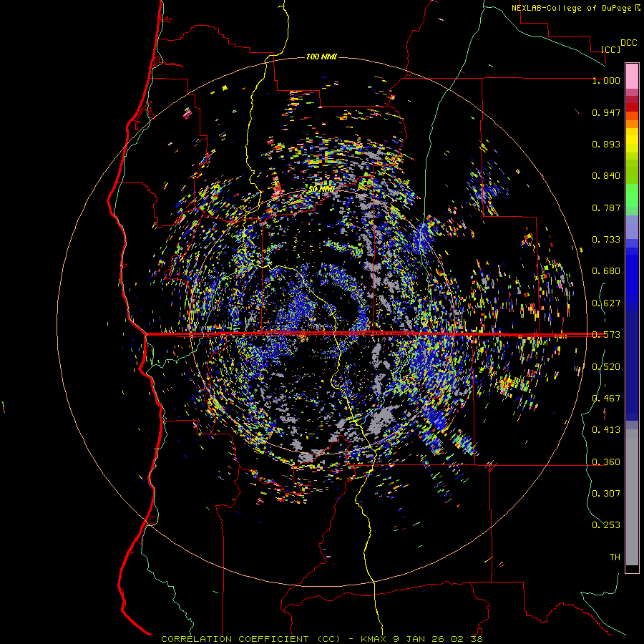Click the KMAX station identifier in caption
The width and height of the screenshot is (644, 644).
(x=374, y=639)
